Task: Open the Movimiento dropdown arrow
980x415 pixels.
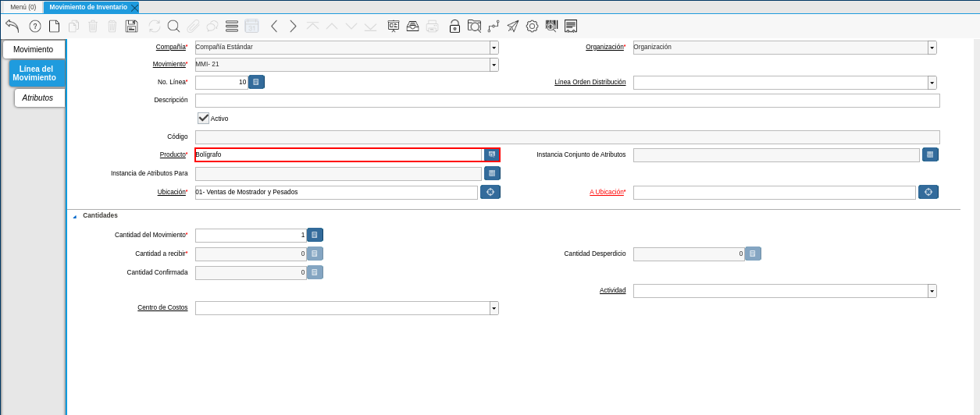Action: coord(494,65)
